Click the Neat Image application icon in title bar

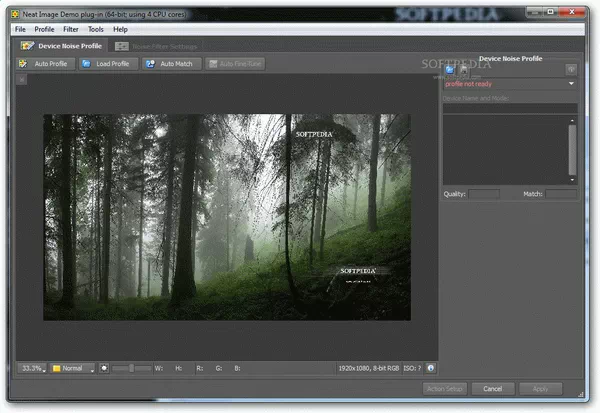(x=15, y=15)
